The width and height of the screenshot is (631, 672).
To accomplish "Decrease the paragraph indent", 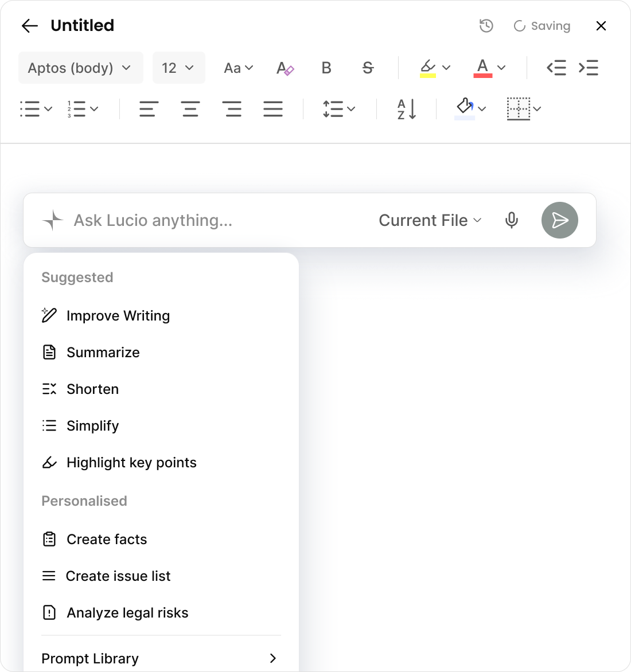I will (556, 68).
